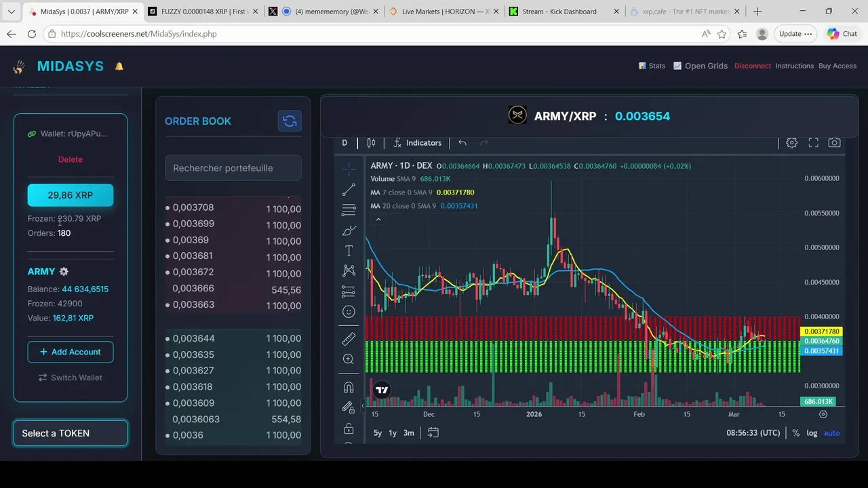Toggle magnet mode on chart

point(349,388)
